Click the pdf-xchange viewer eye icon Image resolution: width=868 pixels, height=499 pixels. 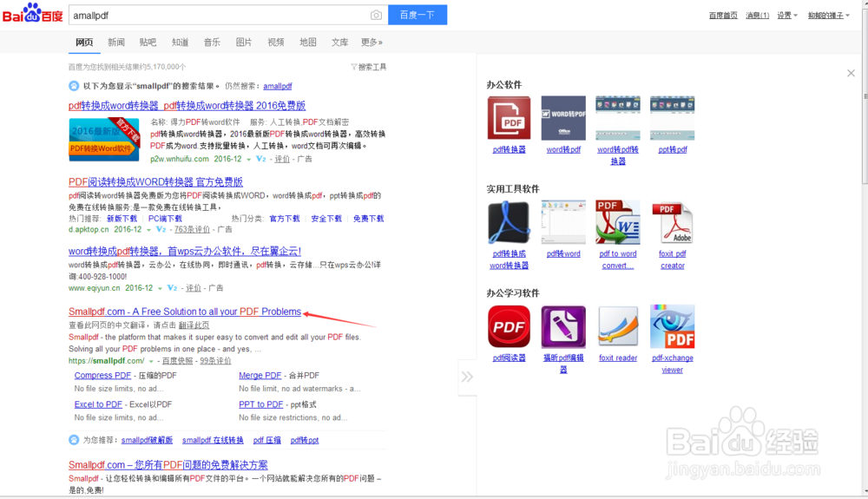[x=672, y=326]
